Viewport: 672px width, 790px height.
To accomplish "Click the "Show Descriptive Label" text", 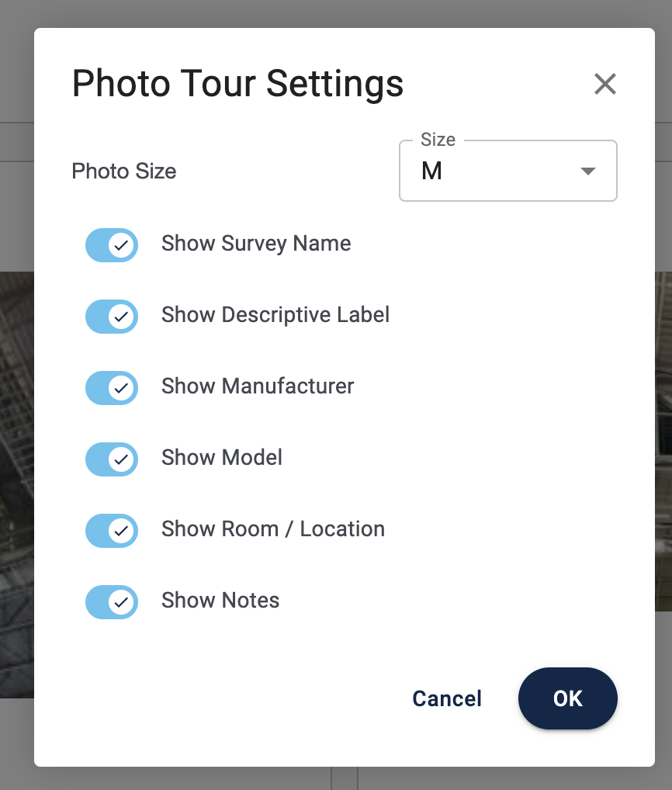I will click(x=275, y=315).
